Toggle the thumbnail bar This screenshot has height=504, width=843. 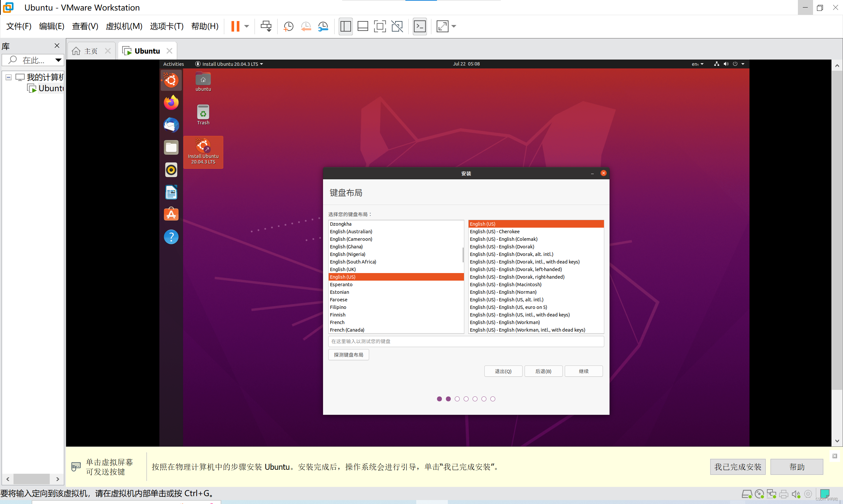[363, 26]
